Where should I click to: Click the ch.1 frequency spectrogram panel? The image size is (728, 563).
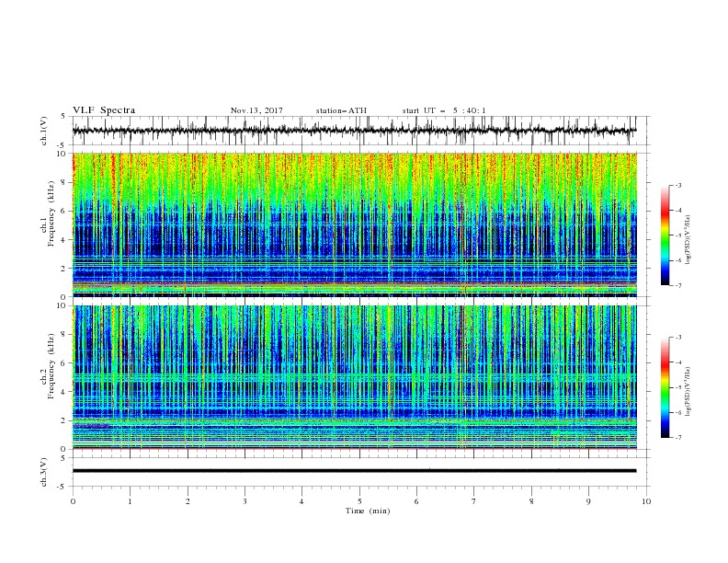354,224
